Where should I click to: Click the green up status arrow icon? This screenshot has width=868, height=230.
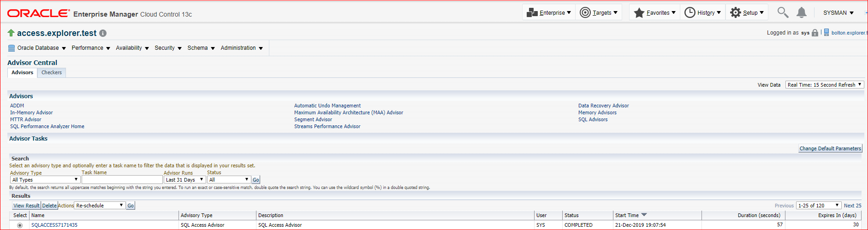pos(11,33)
